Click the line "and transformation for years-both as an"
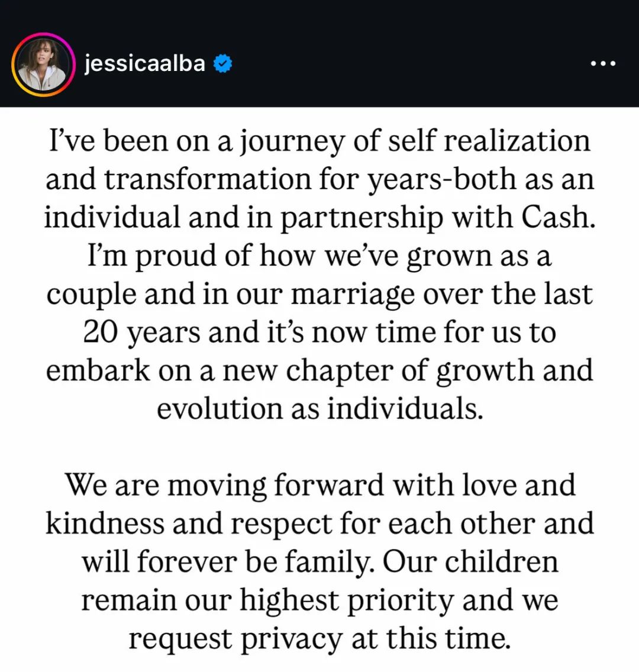Screen dimensions: 639x672 tap(319, 179)
